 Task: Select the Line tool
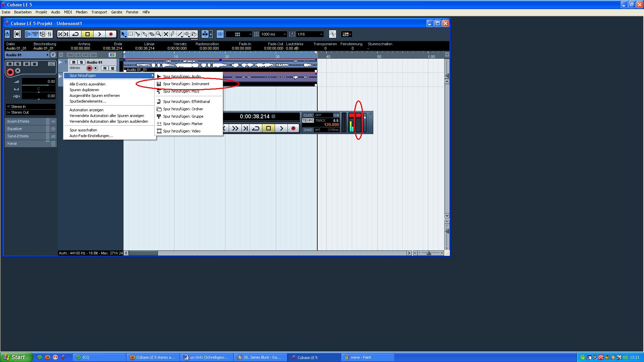pos(180,34)
